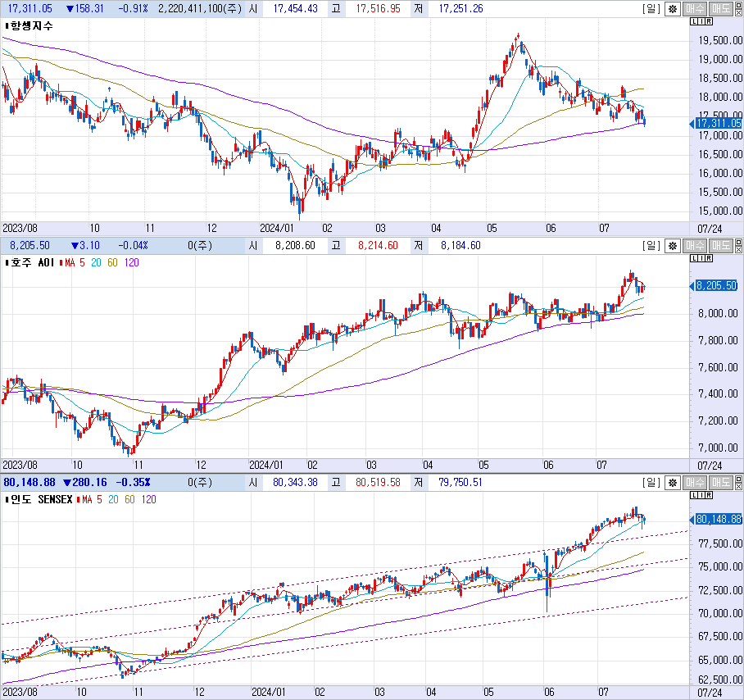Click 07/24 date label on 호주 AOI timeline
Viewport: 744px width, 700px height.
tap(710, 466)
